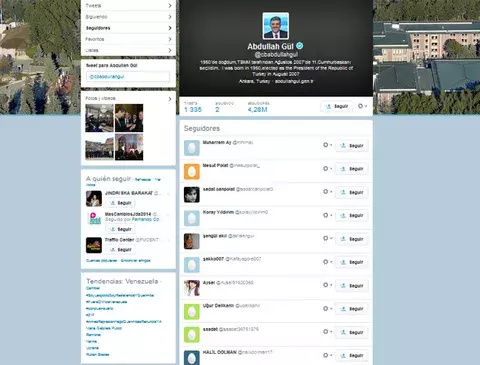The height and width of the screenshot is (365, 480).
Task: Follow JINDRISKA BARAKAT suggestion
Action: 121,203
